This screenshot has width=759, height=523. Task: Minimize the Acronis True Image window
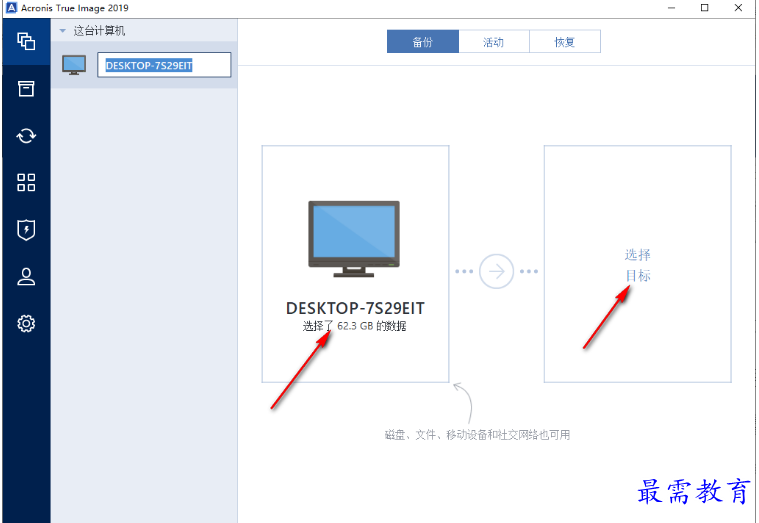[x=671, y=8]
